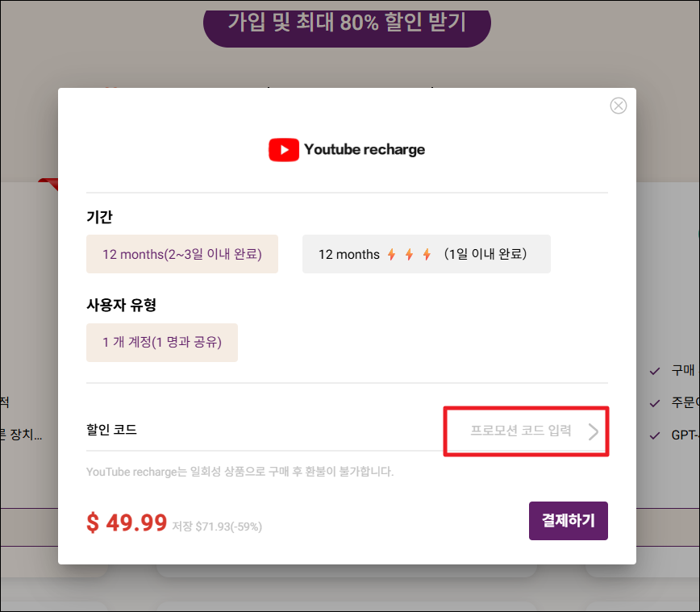Click the Youtube recharge title text
Screen dimensions: 700x612
coord(365,149)
